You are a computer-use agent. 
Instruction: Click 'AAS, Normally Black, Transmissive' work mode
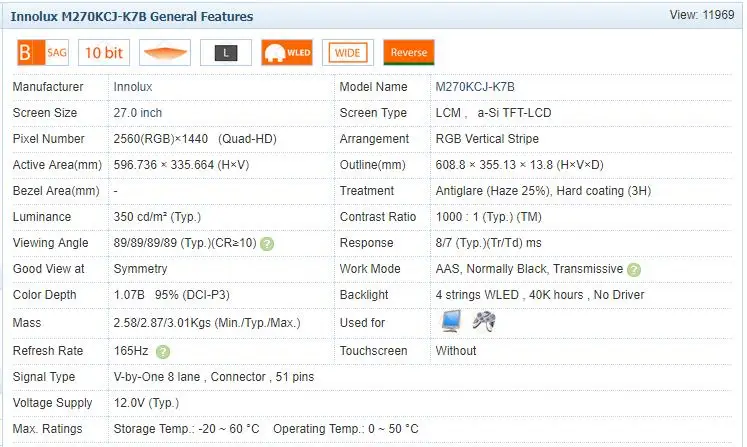529,269
